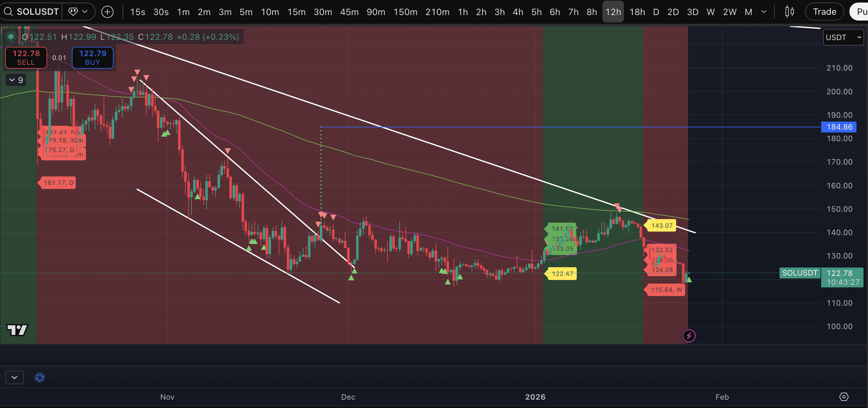
Task: Open chart settings hexagon icon
Action: [843, 396]
